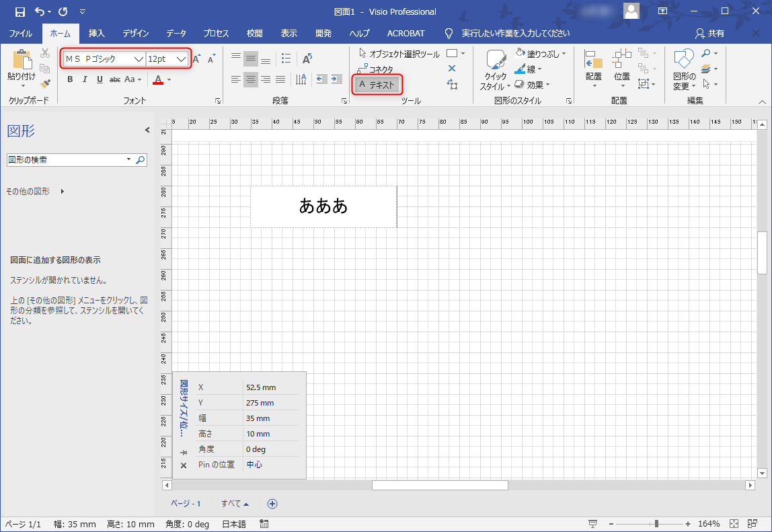This screenshot has width=772, height=532.
Task: Apply bold formatting to the text
Action: point(69,79)
